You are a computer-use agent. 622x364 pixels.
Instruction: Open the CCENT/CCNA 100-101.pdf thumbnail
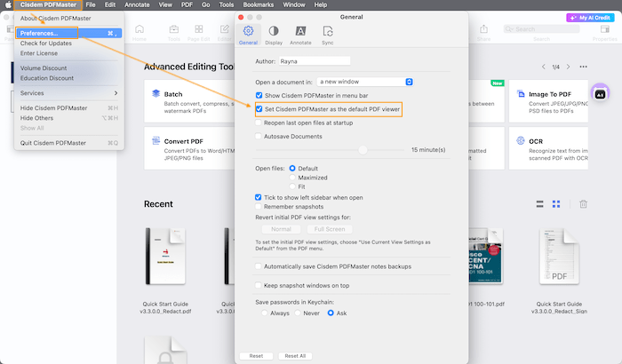coord(485,257)
